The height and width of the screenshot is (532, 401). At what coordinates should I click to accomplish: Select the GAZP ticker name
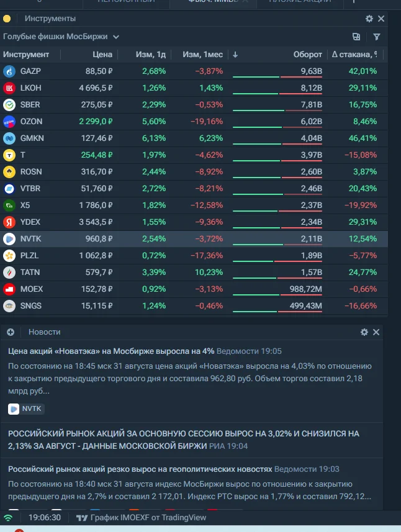(x=30, y=71)
